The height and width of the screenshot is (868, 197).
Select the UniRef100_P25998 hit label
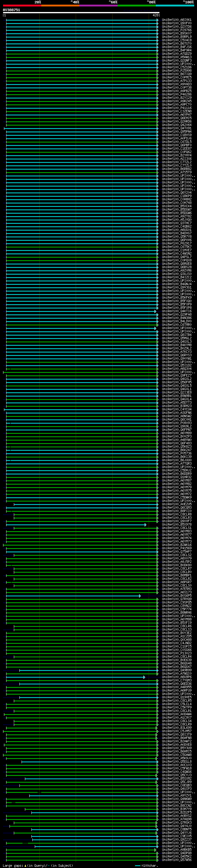coord(176,71)
